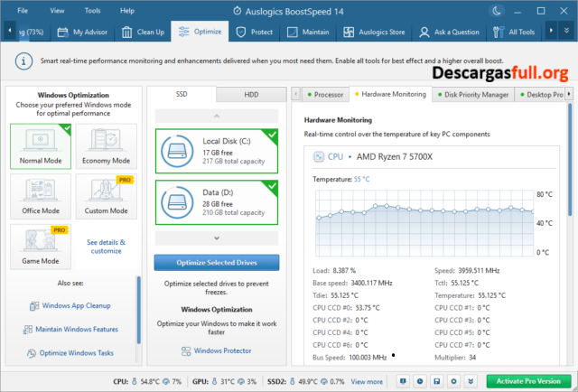Open the File menu
Viewport: 578px width, 392px height.
23,11
